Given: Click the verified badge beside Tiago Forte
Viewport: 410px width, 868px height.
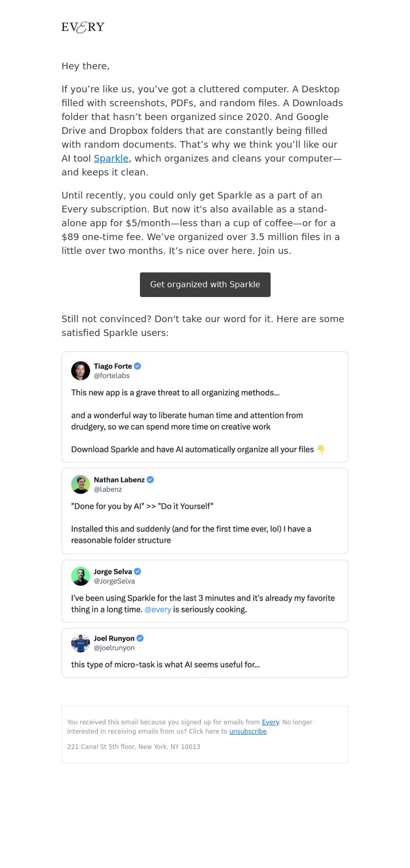Looking at the screenshot, I should [x=137, y=366].
